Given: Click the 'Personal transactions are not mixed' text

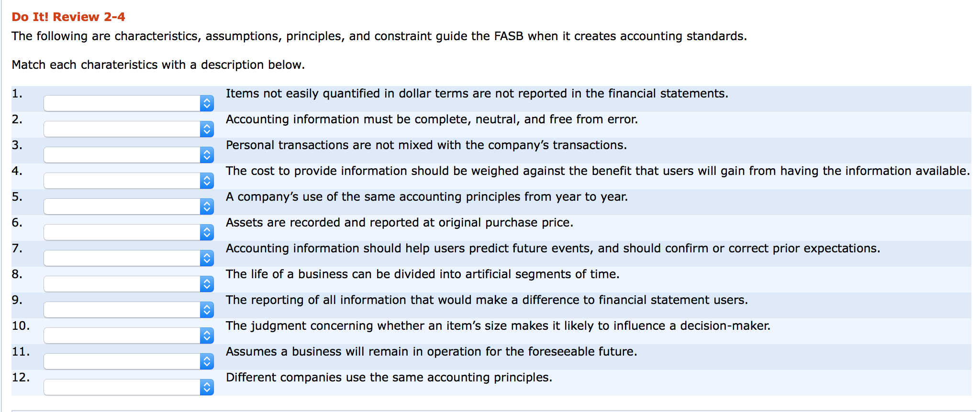Looking at the screenshot, I should (x=426, y=145).
